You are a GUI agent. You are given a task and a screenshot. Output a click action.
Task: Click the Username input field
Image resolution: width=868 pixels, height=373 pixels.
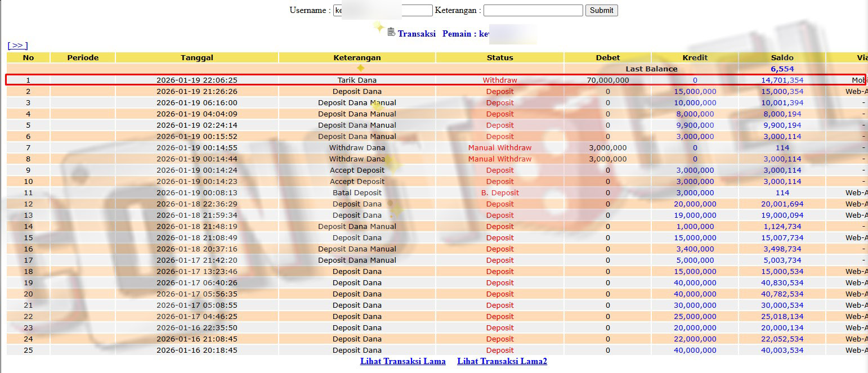(383, 10)
